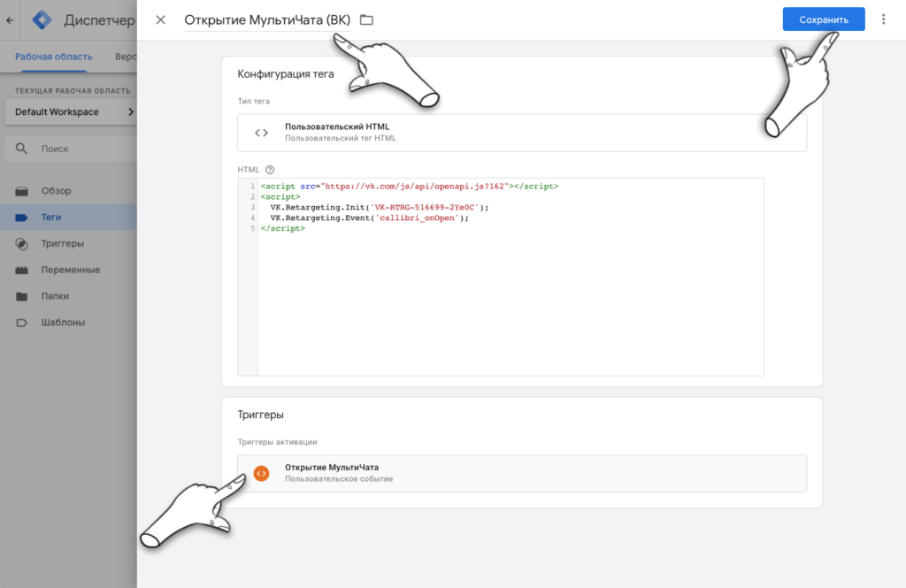Edit the tag name Открытие МультиЧата (ВК)
906x588 pixels.
[266, 19]
